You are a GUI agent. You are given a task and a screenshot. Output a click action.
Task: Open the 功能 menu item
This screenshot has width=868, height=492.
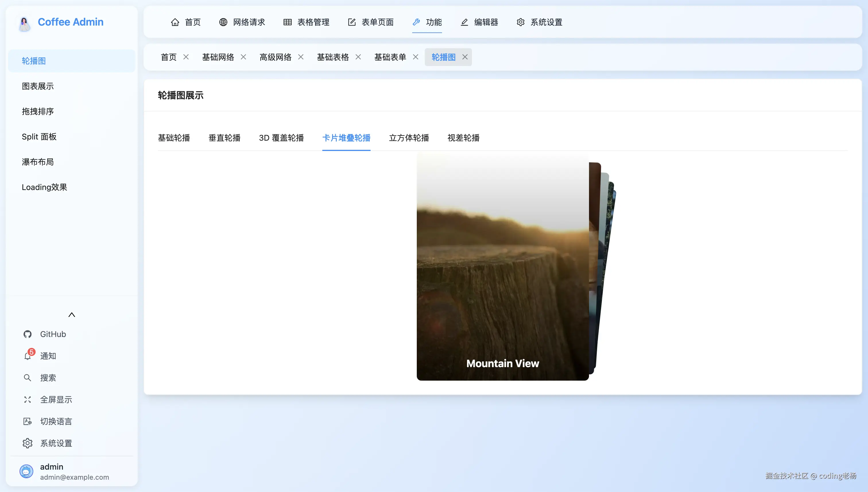(x=434, y=22)
